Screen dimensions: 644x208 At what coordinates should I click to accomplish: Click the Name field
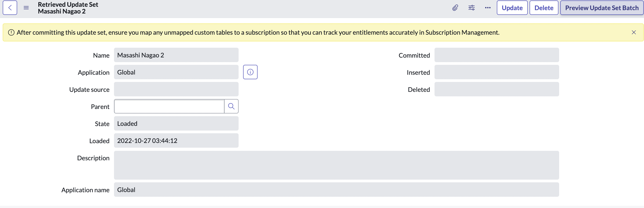coord(176,55)
